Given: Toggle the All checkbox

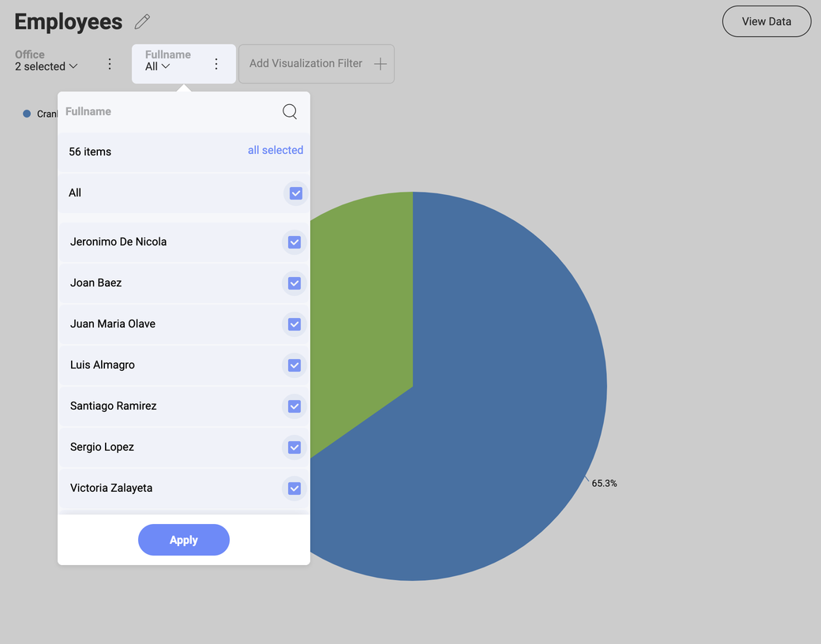Looking at the screenshot, I should pos(296,193).
